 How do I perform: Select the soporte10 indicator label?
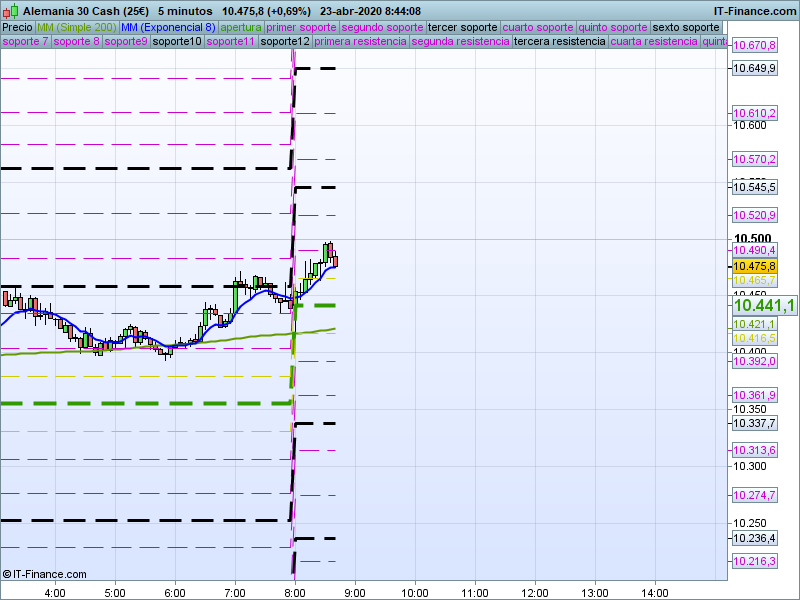[177, 42]
